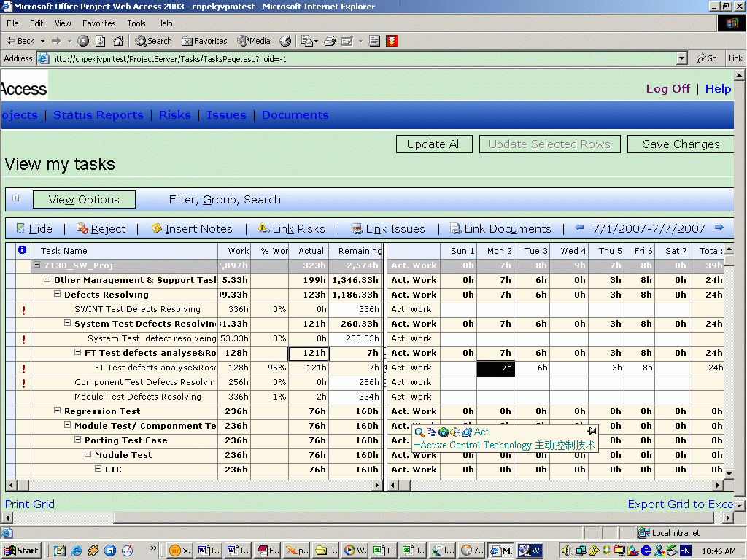This screenshot has height=560, width=747.
Task: Stop loading the page via the Stop icon
Action: pyautogui.click(x=83, y=41)
